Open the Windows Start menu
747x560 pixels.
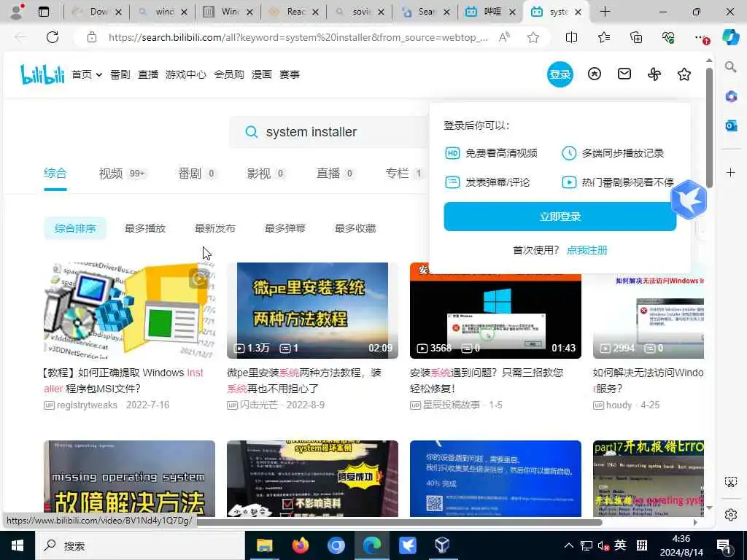[x=18, y=545]
